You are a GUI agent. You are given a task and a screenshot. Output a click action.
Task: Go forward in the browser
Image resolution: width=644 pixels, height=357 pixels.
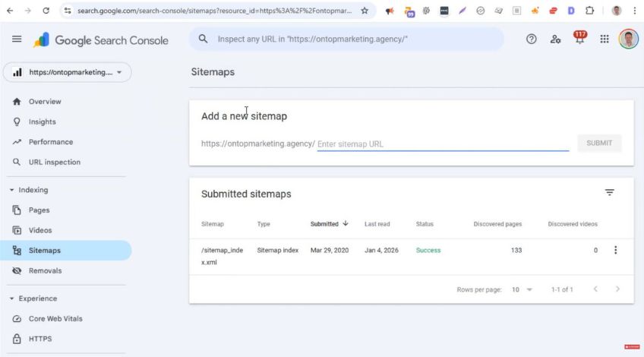pos(27,11)
